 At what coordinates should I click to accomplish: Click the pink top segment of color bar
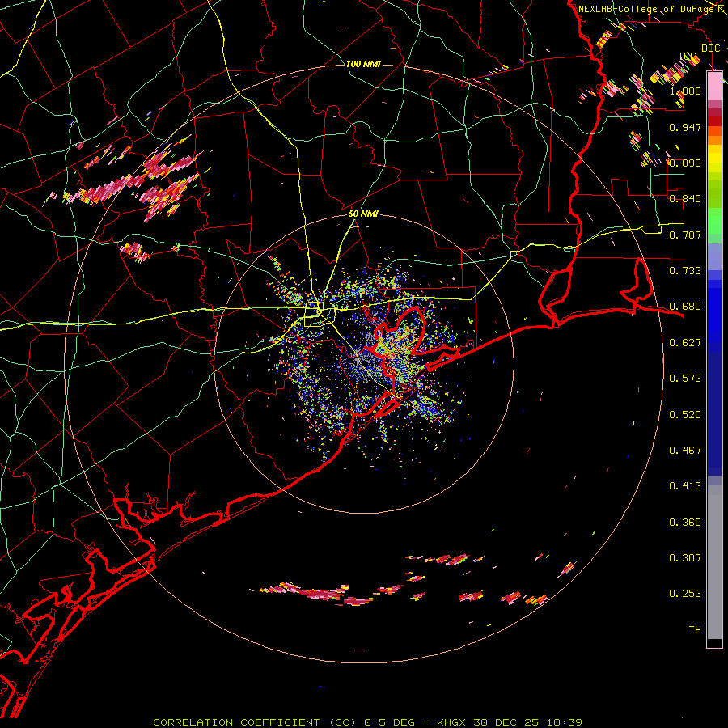pyautogui.click(x=714, y=86)
